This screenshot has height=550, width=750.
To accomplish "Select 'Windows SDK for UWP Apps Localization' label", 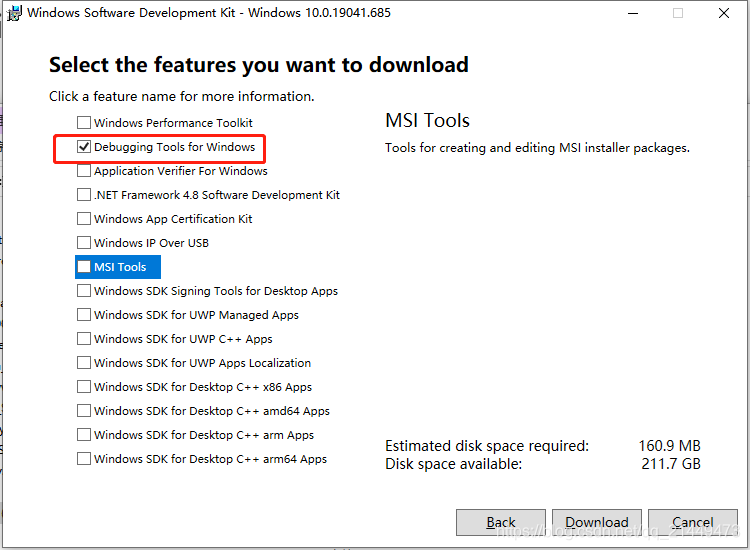I will click(202, 363).
